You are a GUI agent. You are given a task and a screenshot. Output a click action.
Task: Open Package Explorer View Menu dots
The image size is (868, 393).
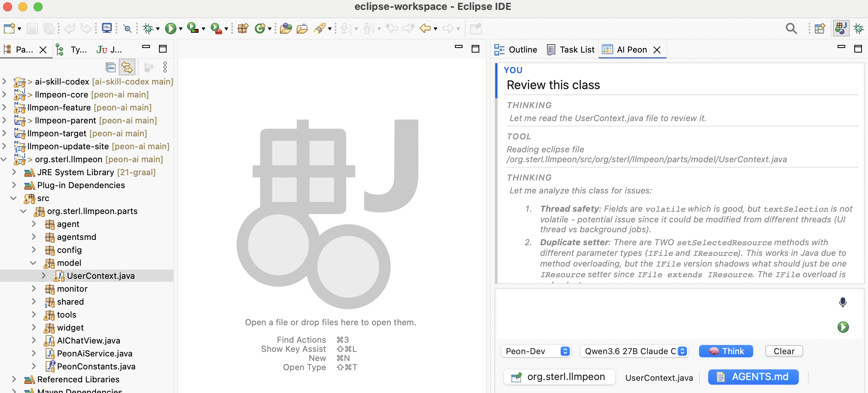point(165,67)
